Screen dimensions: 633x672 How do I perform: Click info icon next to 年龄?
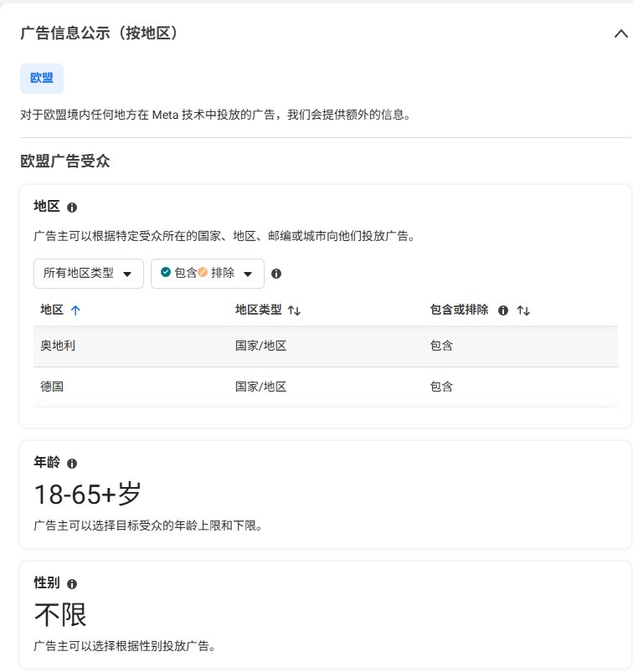72,464
